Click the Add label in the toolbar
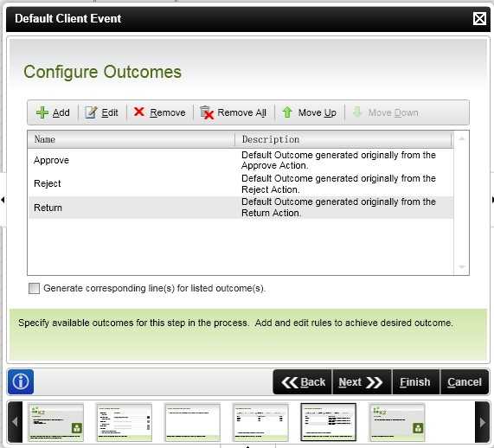 (x=61, y=112)
